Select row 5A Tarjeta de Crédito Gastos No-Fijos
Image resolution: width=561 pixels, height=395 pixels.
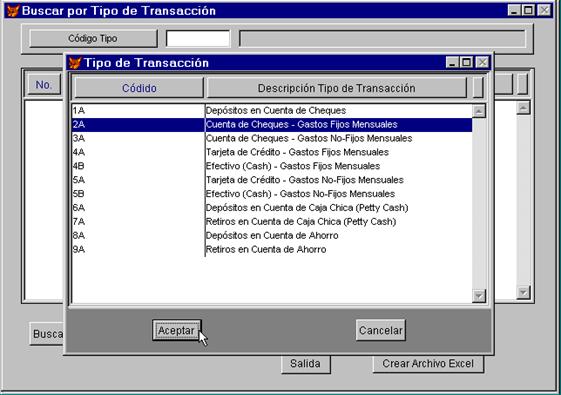click(272, 180)
